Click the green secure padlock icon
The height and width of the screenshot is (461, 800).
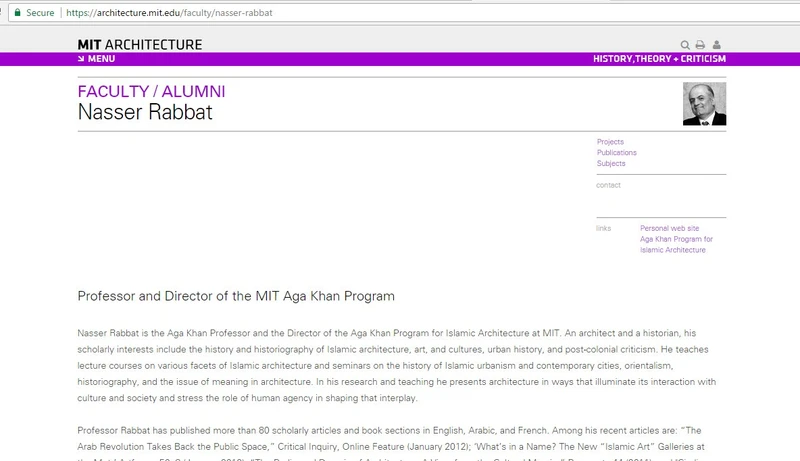(17, 12)
